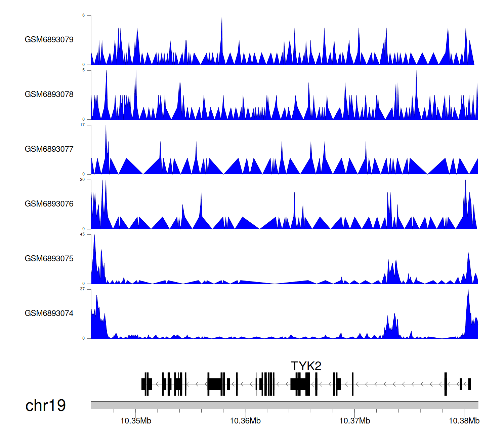The width and height of the screenshot is (504, 444).
Task: Select the 10.36Mb position label
Action: pyautogui.click(x=245, y=421)
